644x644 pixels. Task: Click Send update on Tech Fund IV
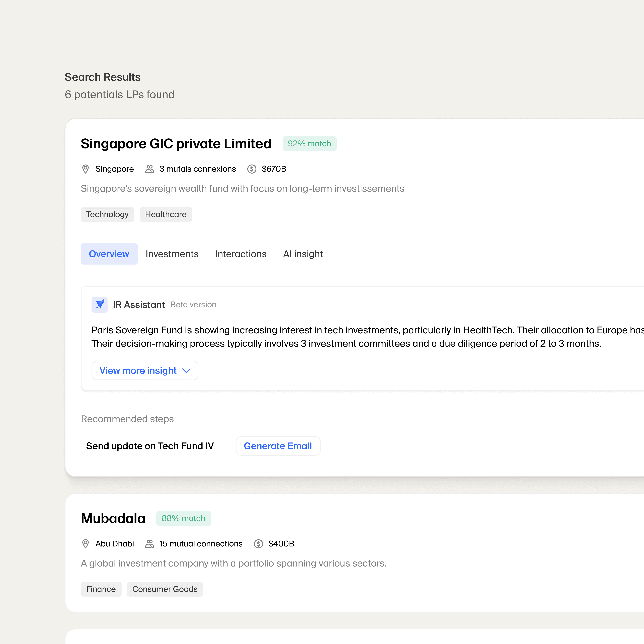150,446
